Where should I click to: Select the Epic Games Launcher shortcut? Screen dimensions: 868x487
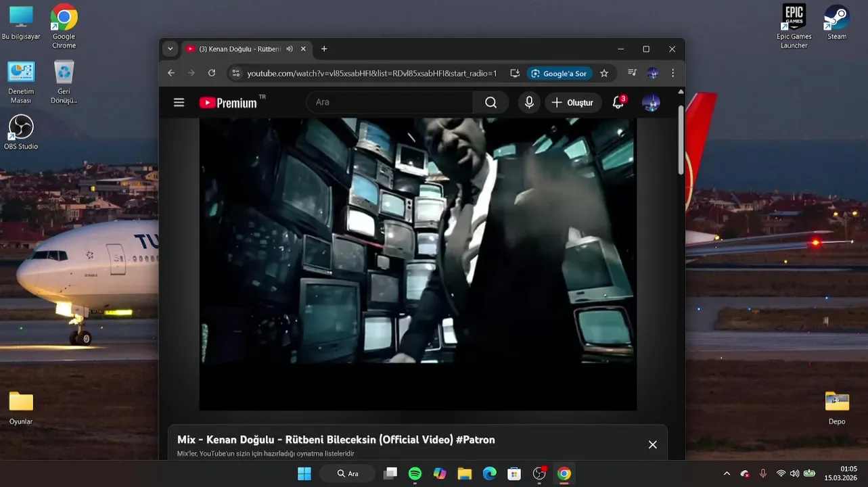[794, 26]
